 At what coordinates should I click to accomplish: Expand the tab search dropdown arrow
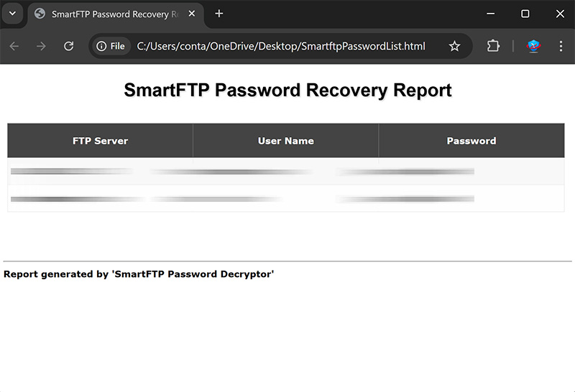click(12, 14)
